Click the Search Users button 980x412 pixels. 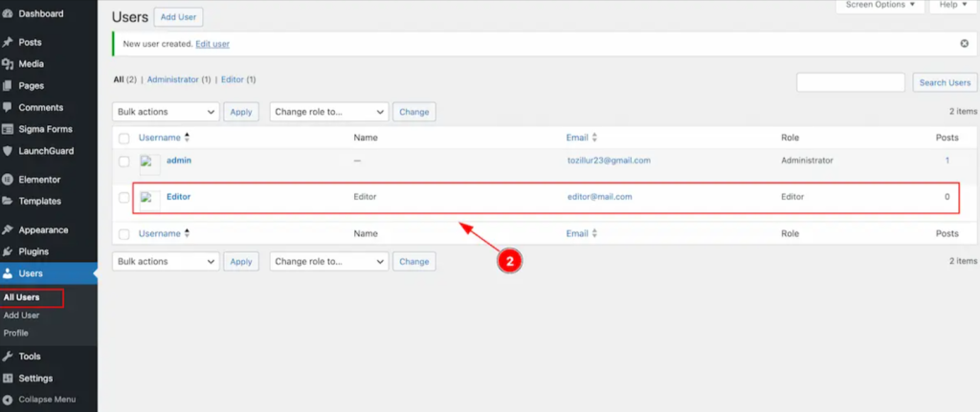point(945,82)
